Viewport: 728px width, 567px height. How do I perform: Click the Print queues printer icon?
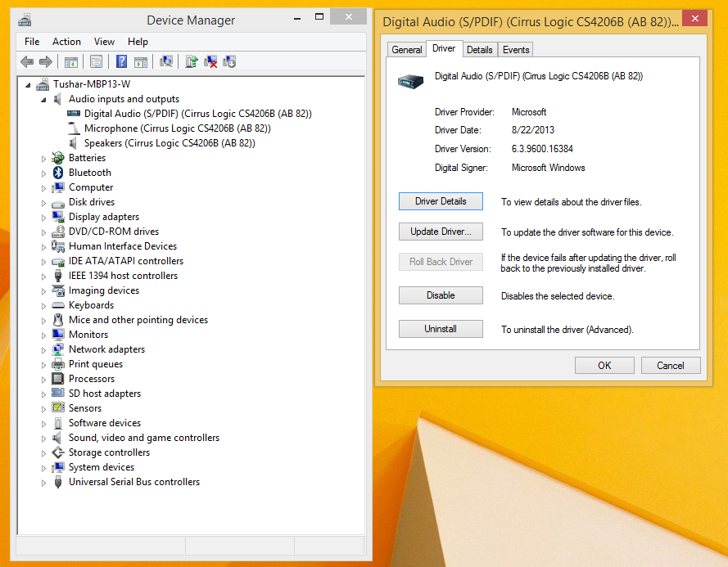pos(57,364)
